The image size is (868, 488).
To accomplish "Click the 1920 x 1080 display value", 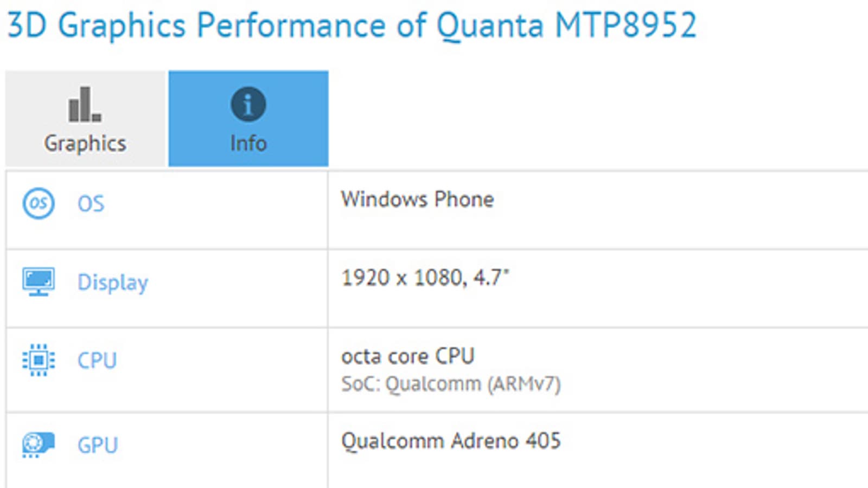I will [x=425, y=278].
